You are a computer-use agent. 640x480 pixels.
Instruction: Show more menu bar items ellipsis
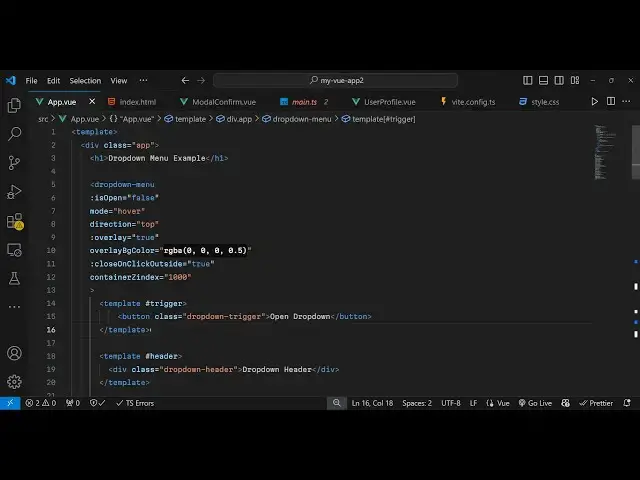pos(143,80)
